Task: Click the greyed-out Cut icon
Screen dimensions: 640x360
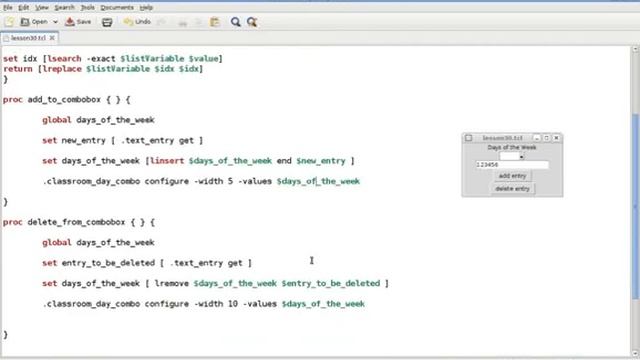Action: pos(182,22)
